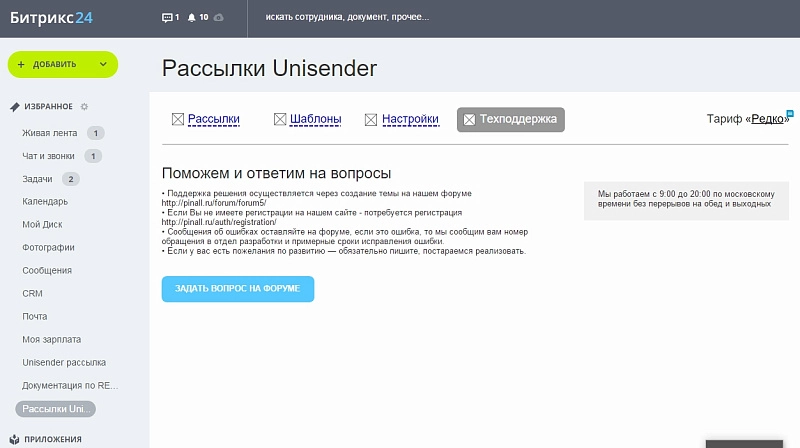Open the Рассылки tab

(x=213, y=120)
